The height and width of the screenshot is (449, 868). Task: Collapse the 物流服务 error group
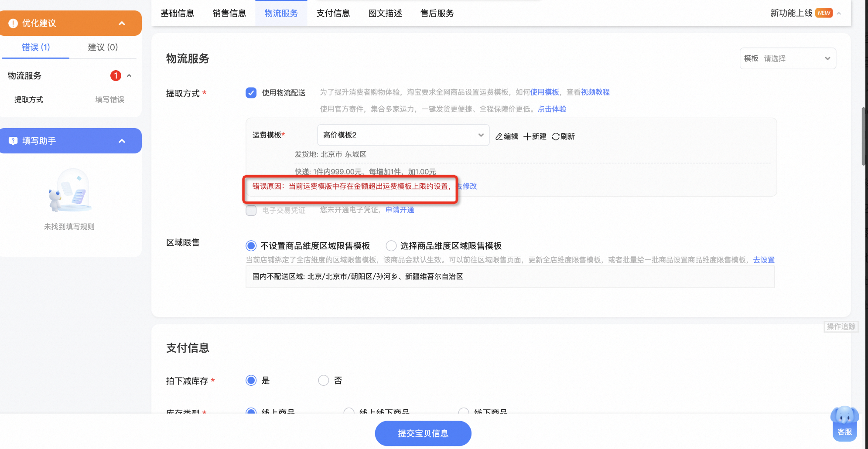tap(129, 76)
